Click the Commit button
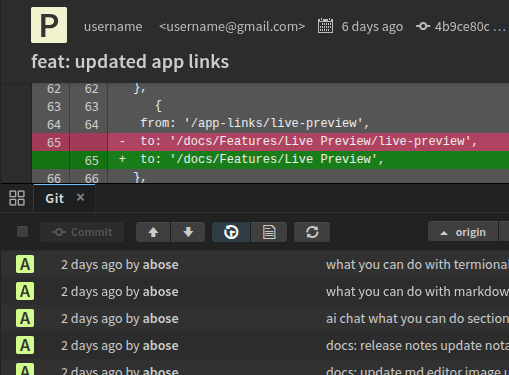 tap(82, 232)
